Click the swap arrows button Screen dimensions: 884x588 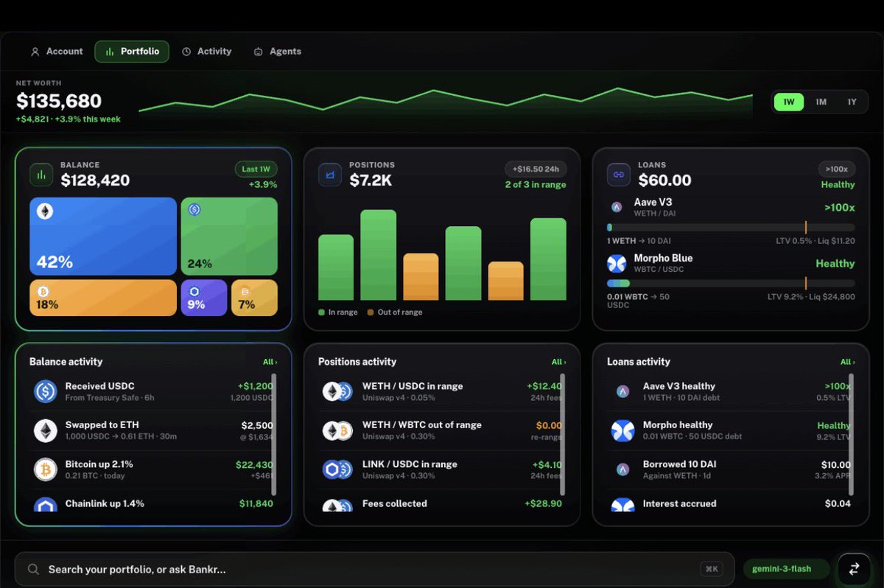(854, 569)
